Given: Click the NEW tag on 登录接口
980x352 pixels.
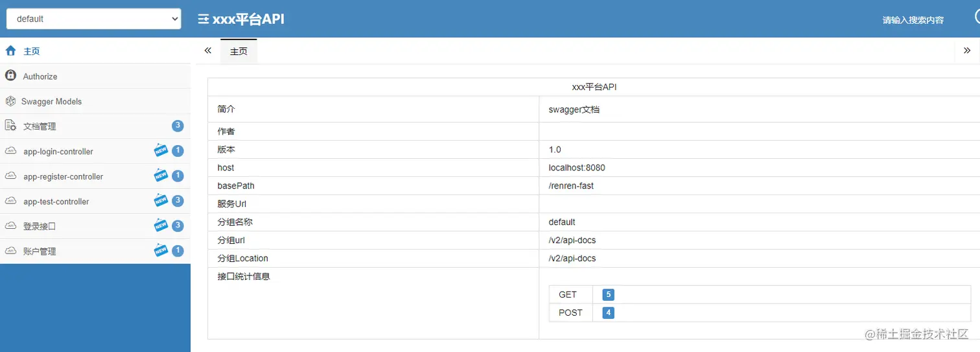Looking at the screenshot, I should tap(161, 225).
